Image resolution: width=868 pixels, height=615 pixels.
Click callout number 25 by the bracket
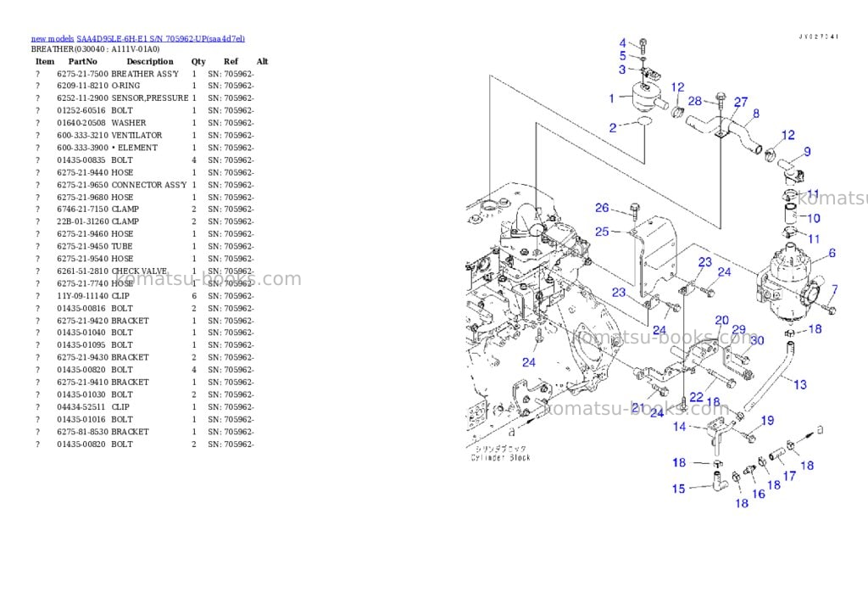click(x=603, y=232)
